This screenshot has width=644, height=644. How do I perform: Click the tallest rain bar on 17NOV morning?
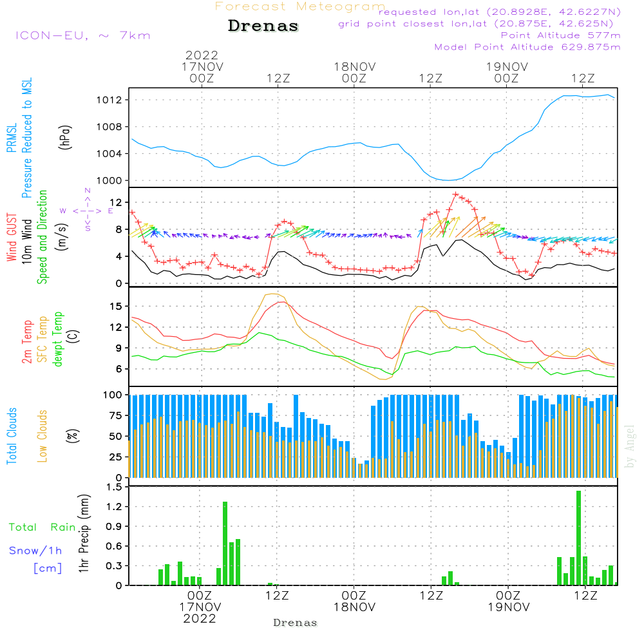tap(225, 544)
